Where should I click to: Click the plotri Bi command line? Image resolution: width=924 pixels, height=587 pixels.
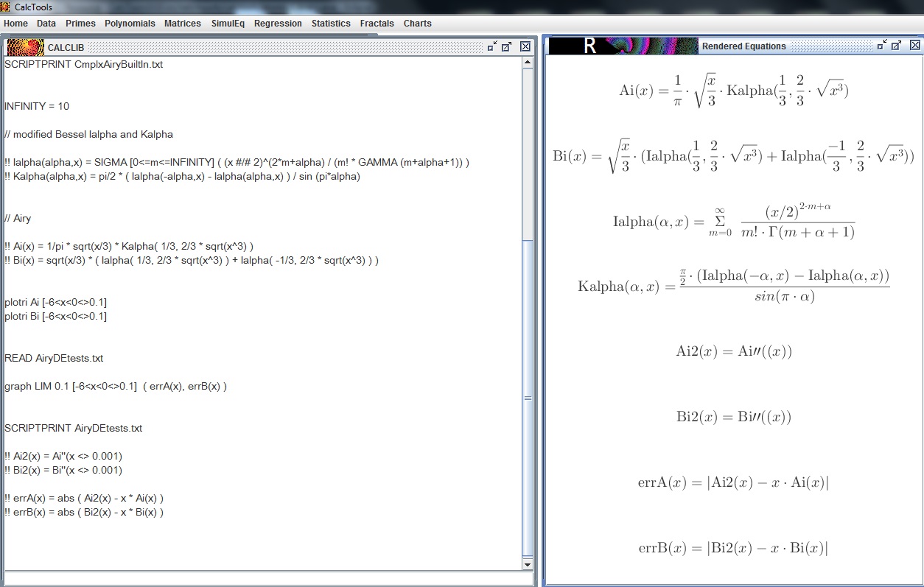(x=55, y=316)
